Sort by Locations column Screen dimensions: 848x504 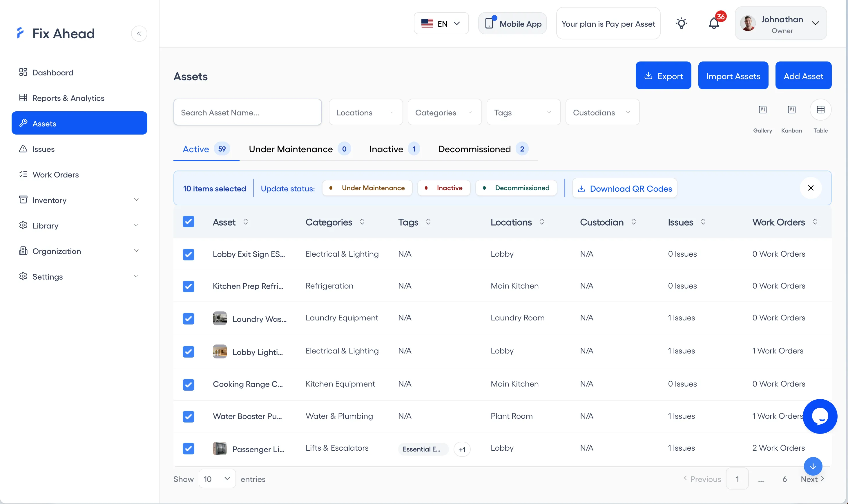(542, 222)
